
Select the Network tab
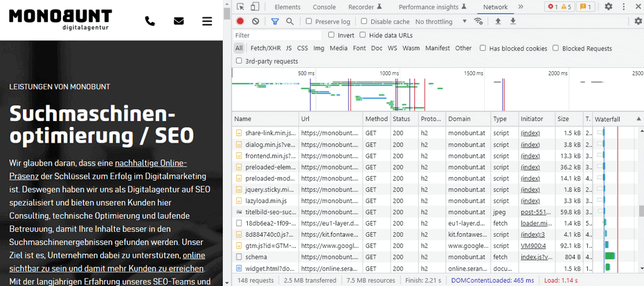(495, 7)
